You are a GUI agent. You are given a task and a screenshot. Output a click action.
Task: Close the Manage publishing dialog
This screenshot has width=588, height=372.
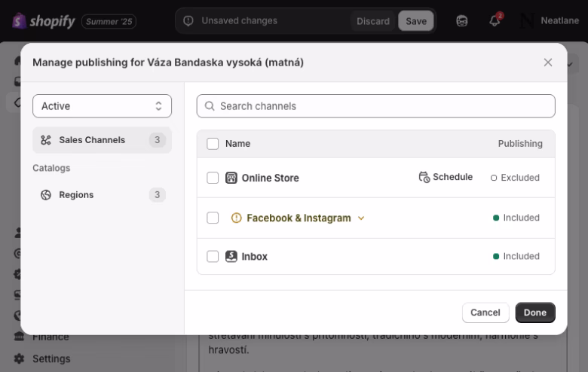548,63
